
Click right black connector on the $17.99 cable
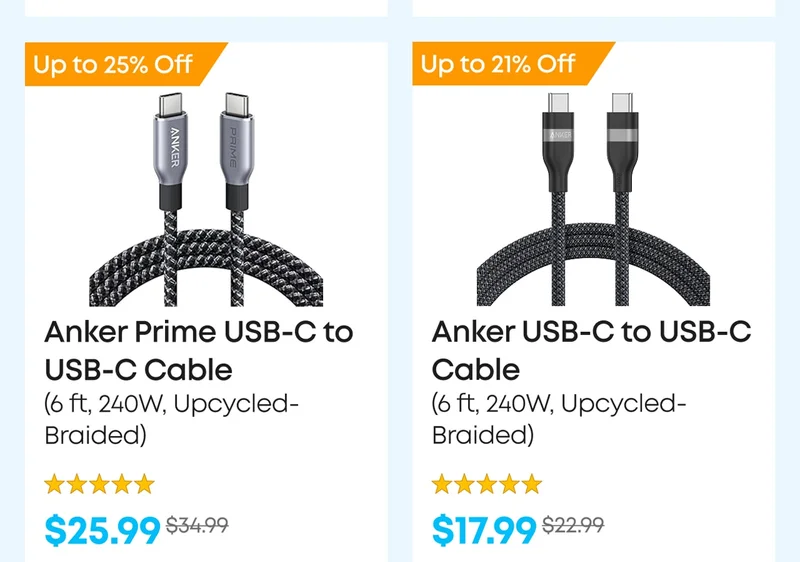623,130
